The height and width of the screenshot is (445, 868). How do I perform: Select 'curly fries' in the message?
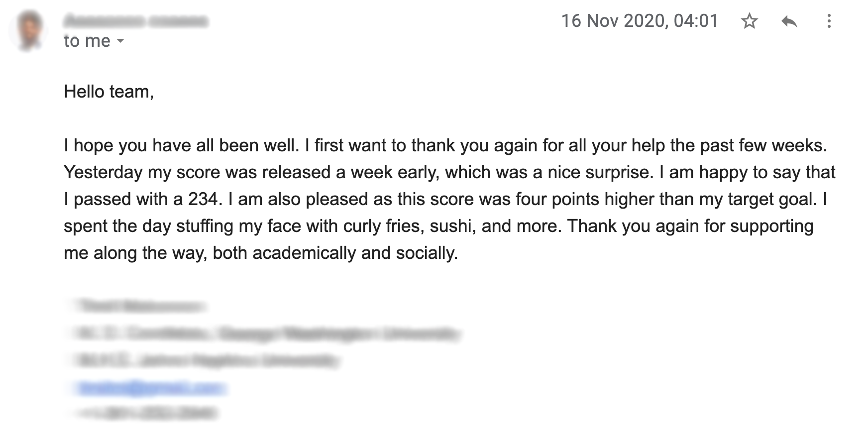pos(384,226)
